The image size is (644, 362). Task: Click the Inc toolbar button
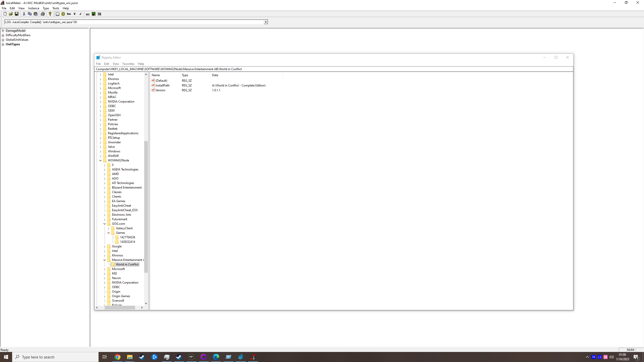(x=69, y=14)
